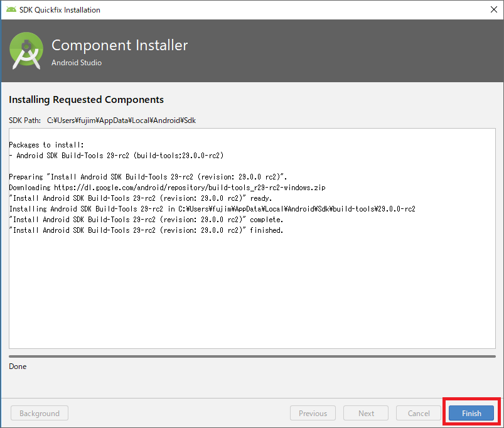
Task: Click the log line ending in 'finished.'
Action: 146,230
